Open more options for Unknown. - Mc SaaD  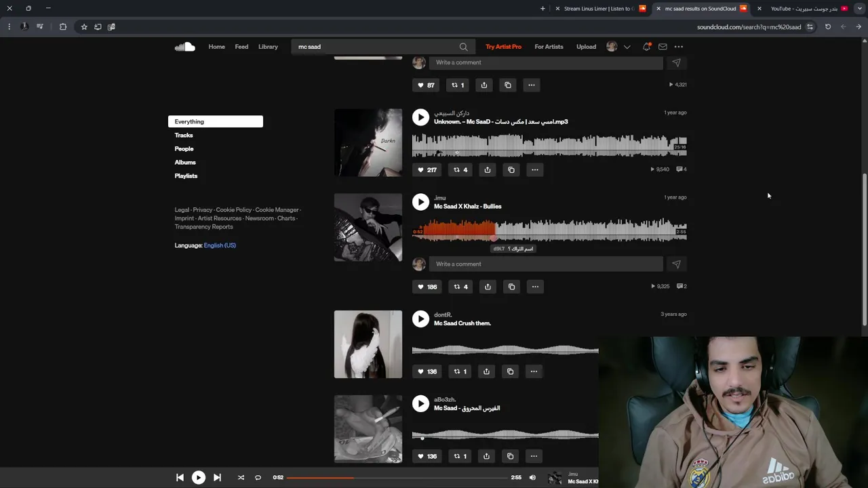pyautogui.click(x=535, y=169)
